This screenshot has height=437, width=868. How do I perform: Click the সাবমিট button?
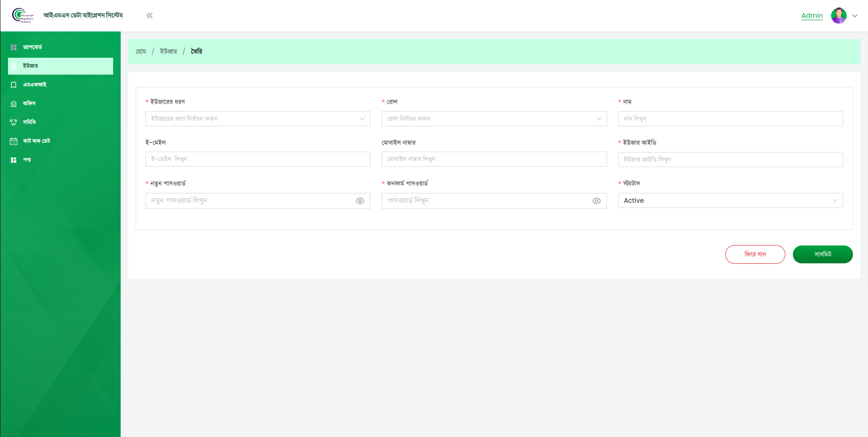[822, 254]
